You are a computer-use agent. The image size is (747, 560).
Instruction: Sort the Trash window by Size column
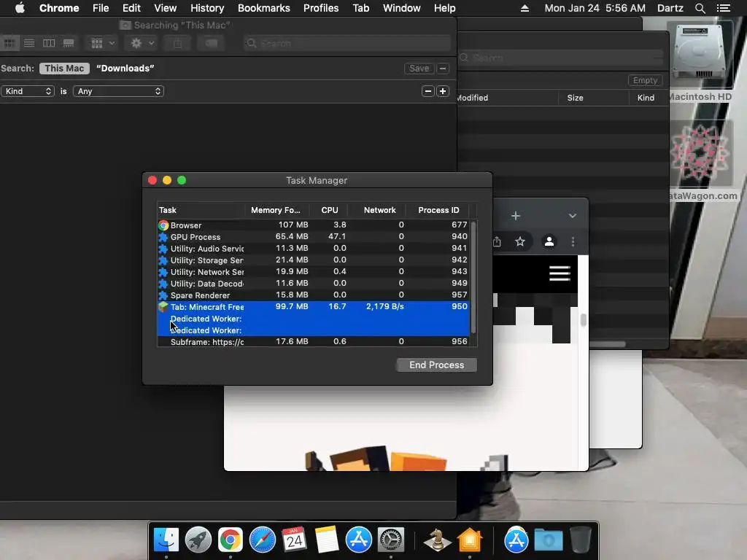click(x=575, y=98)
